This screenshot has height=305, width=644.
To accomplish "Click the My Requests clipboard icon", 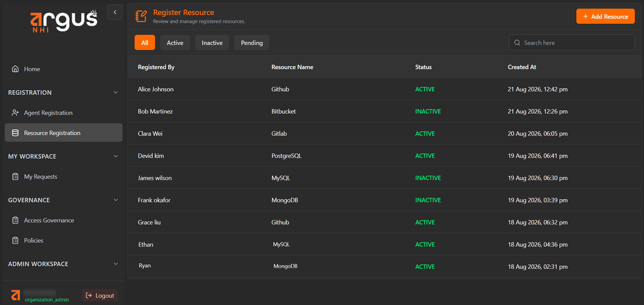I will pyautogui.click(x=15, y=176).
